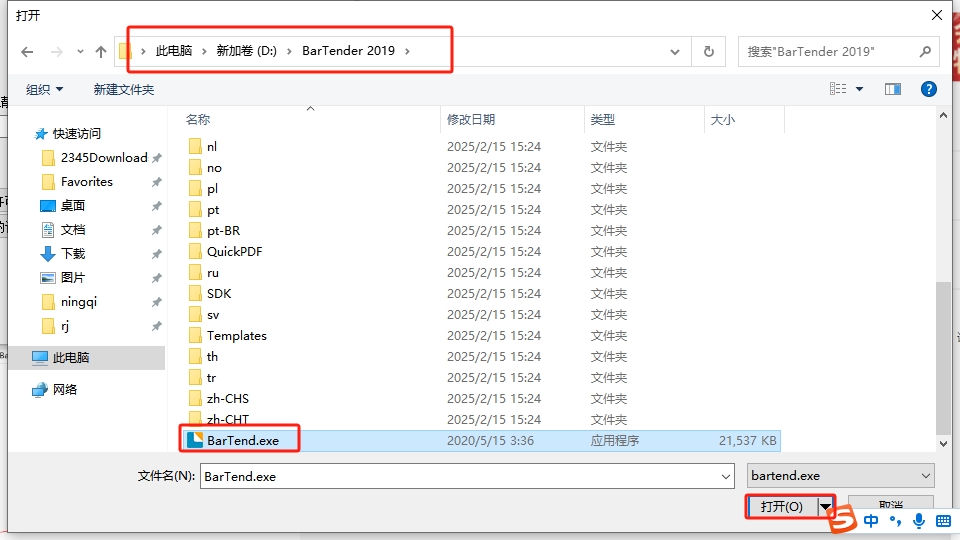This screenshot has height=540, width=960.
Task: Open 桌面 in navigation pane
Action: [x=73, y=206]
